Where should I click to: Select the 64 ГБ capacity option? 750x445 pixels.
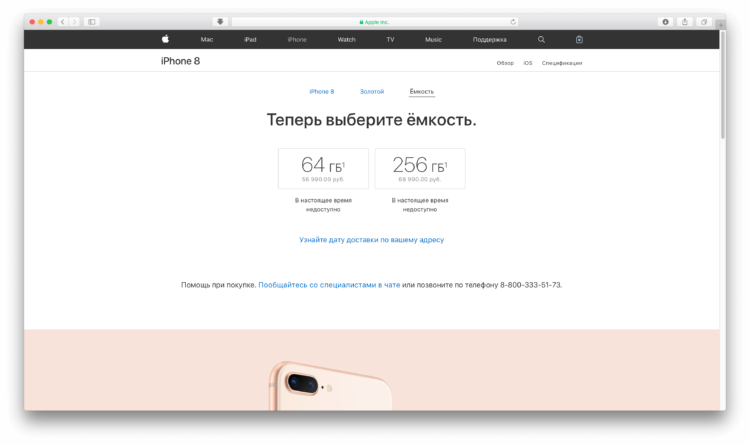pyautogui.click(x=323, y=168)
